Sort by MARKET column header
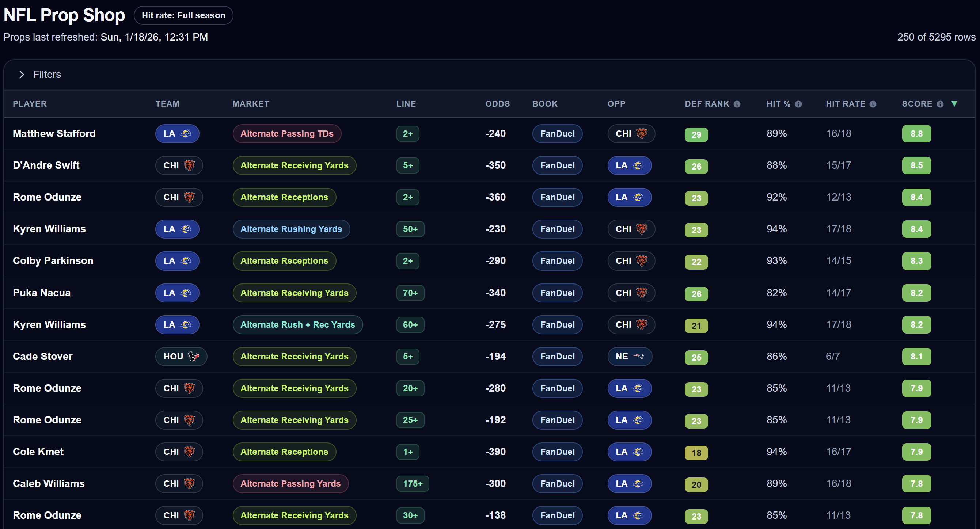The height and width of the screenshot is (529, 980). click(x=251, y=104)
